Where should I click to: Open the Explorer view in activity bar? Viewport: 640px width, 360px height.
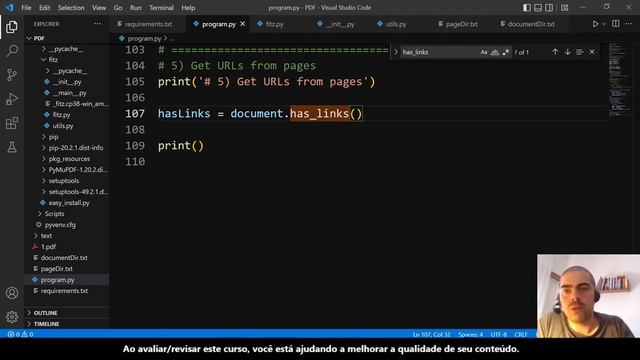[x=12, y=27]
